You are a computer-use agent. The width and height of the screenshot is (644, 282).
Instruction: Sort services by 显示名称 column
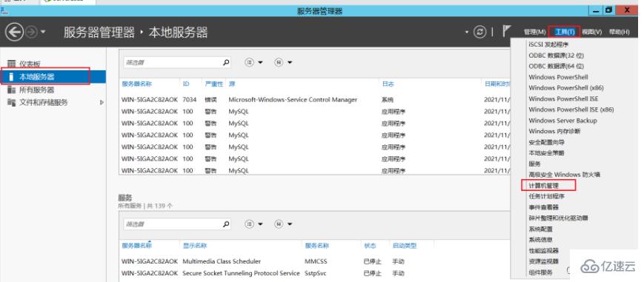195,246
